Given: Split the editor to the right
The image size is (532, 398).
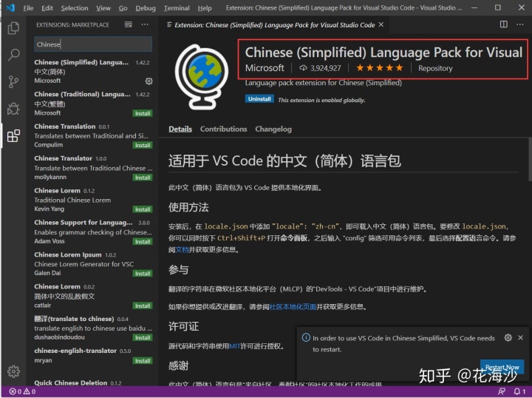Looking at the screenshot, I should pyautogui.click(x=504, y=24).
